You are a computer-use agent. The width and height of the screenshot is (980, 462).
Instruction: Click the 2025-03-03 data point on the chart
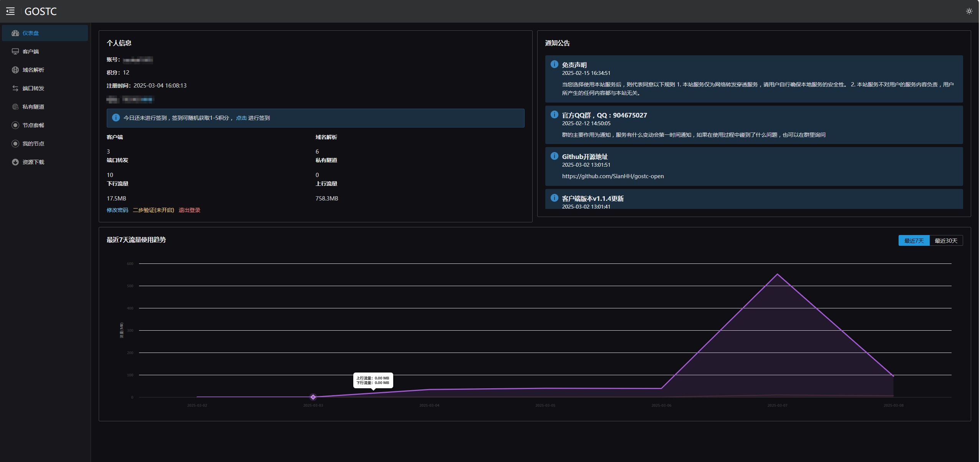point(313,397)
